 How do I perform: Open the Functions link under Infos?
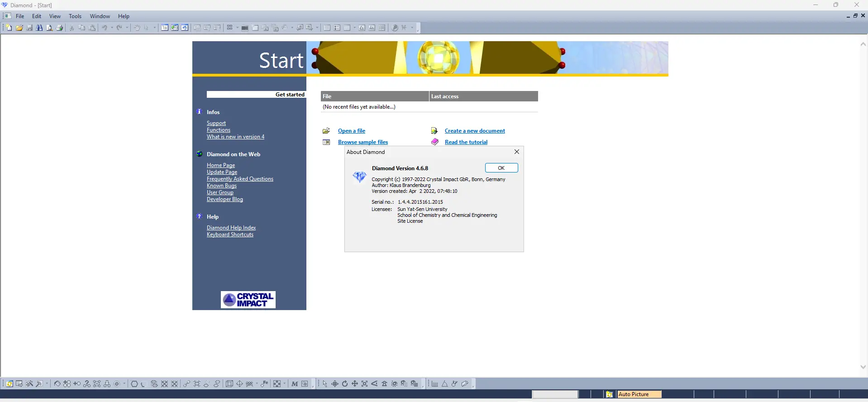pyautogui.click(x=219, y=130)
